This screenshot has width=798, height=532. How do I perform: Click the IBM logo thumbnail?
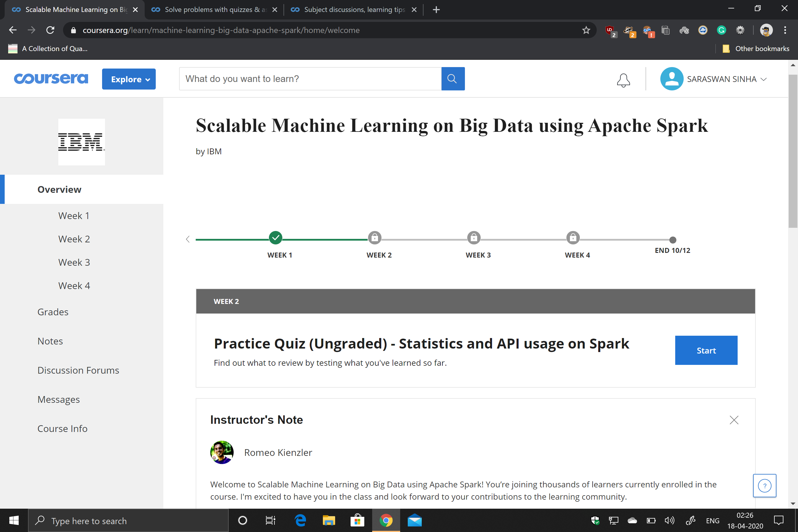click(x=81, y=142)
